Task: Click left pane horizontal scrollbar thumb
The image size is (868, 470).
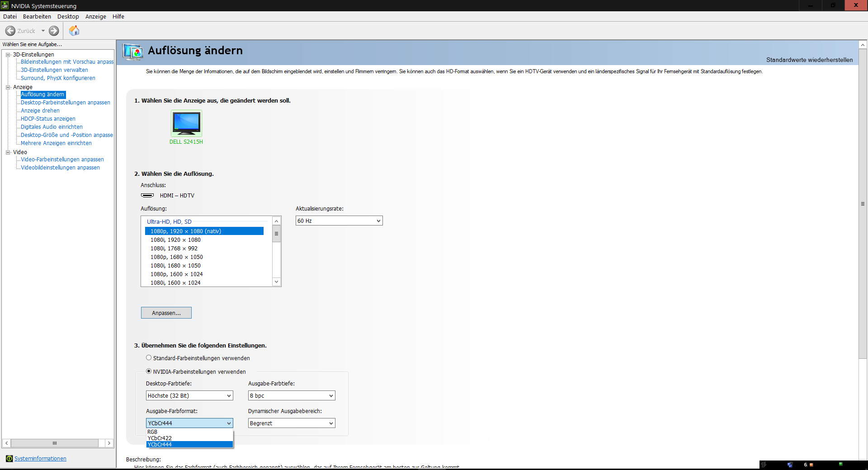Action: [x=55, y=443]
